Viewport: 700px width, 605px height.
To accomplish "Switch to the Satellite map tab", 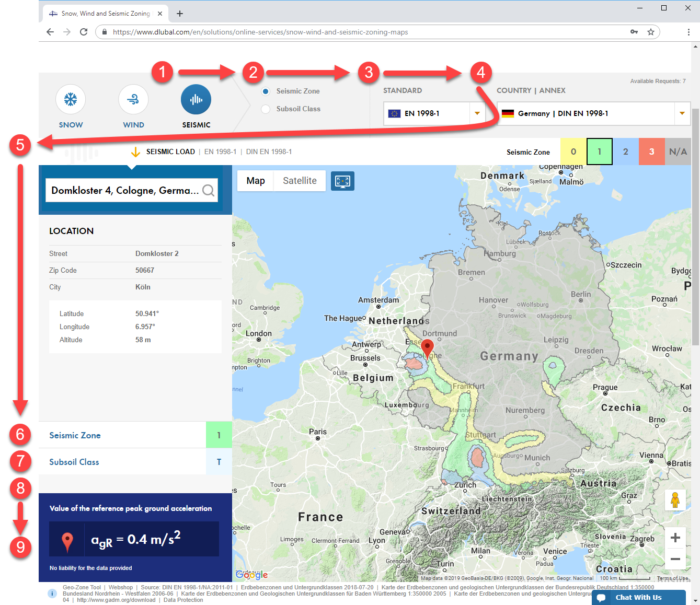I will click(299, 181).
